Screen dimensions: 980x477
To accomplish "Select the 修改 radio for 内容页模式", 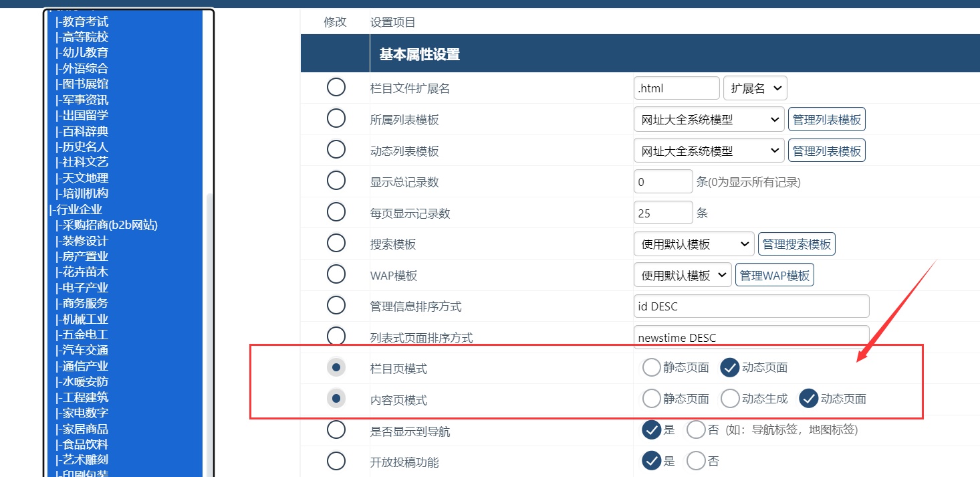I will (336, 399).
